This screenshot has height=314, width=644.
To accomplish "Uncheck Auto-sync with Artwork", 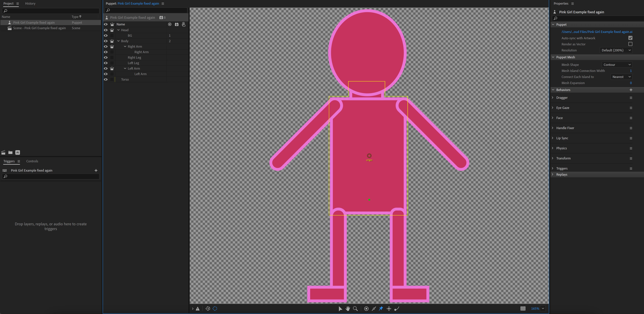I will (x=630, y=38).
